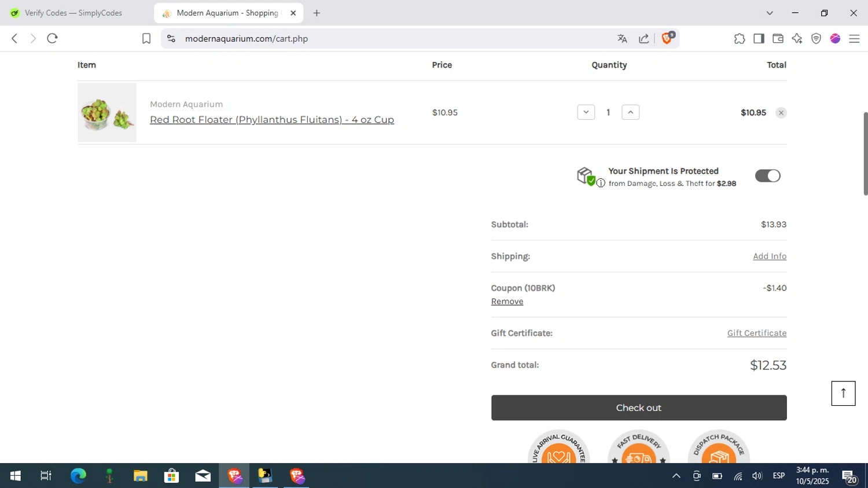Open the Windows Start menu
The image size is (868, 488).
pyautogui.click(x=16, y=476)
